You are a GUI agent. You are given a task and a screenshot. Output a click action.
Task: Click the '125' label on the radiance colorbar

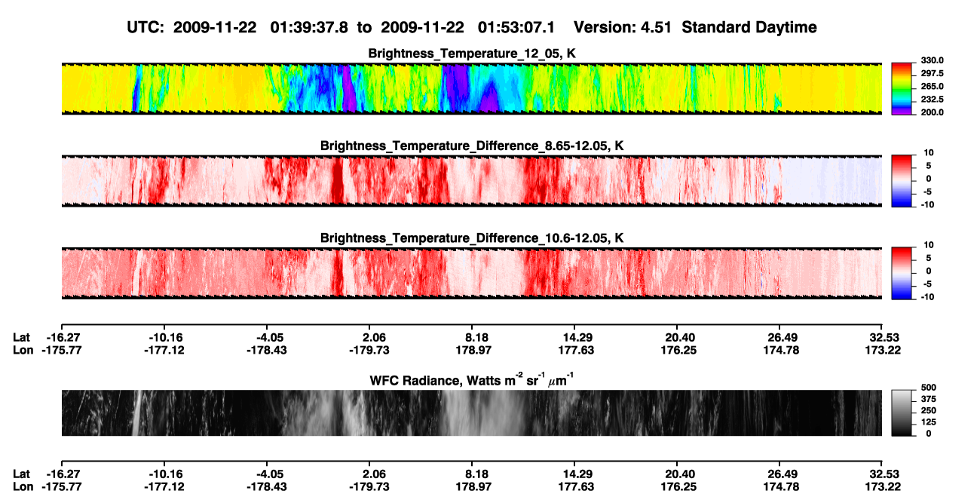[x=928, y=422]
